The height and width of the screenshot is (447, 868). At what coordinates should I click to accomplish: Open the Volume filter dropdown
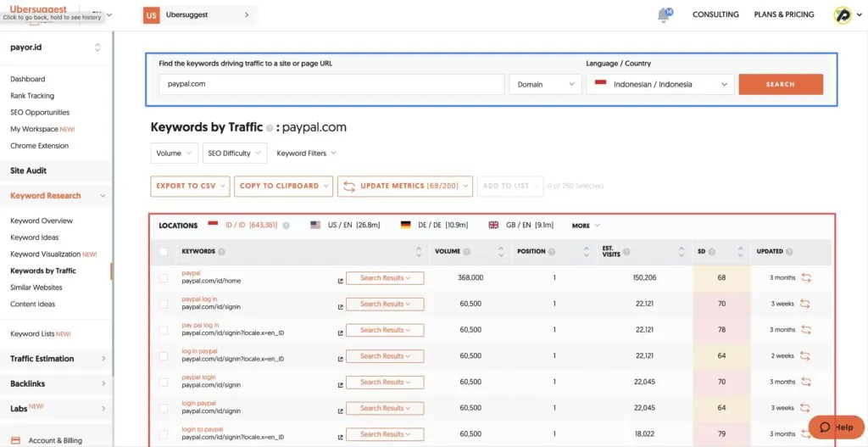(x=175, y=153)
